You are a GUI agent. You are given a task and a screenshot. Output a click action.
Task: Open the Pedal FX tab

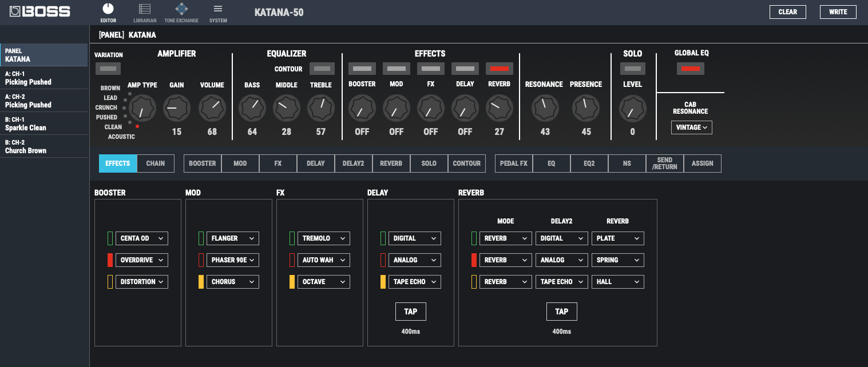tap(513, 163)
